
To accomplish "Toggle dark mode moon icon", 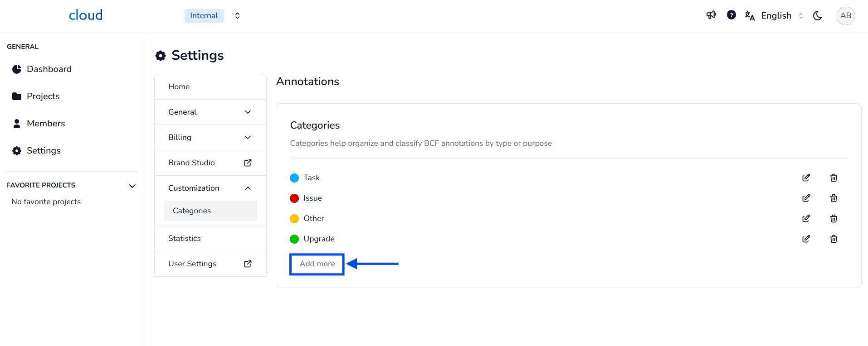I will pos(818,16).
